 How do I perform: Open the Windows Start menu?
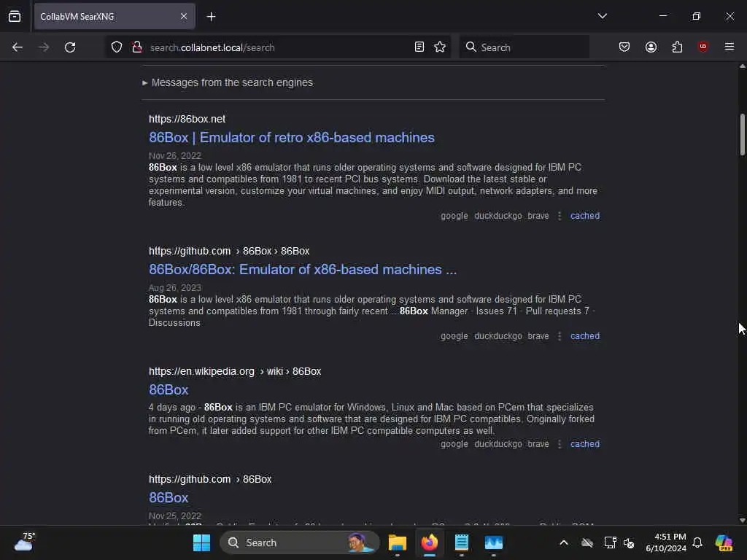201,542
